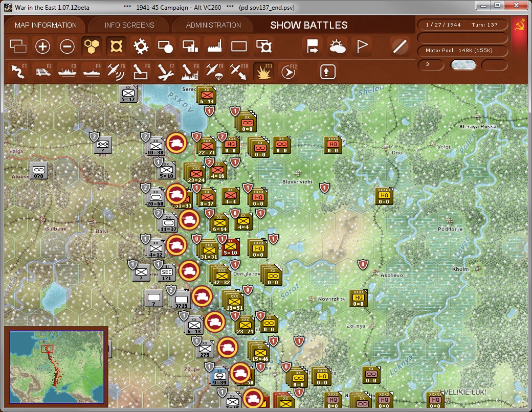Click the minimap overview
Image resolution: width=532 pixels, height=412 pixels.
56,367
